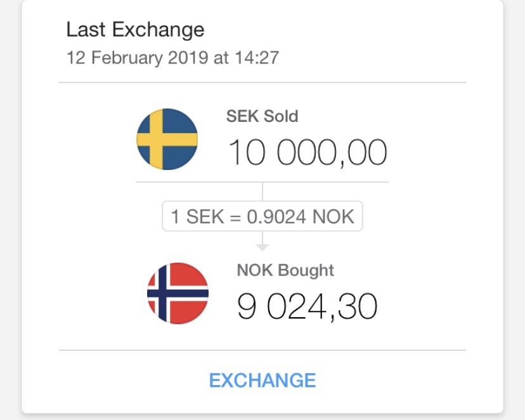Click the red area of Norwegian flag

click(x=193, y=276)
